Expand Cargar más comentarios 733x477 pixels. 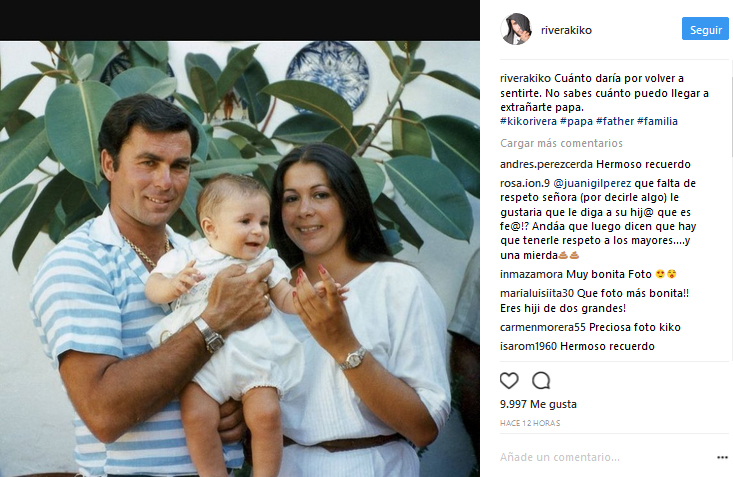click(x=561, y=143)
